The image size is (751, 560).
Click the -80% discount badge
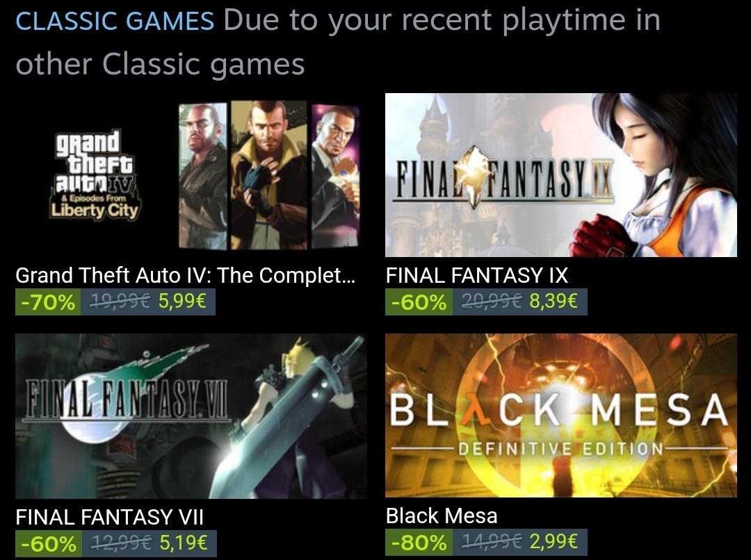[419, 543]
